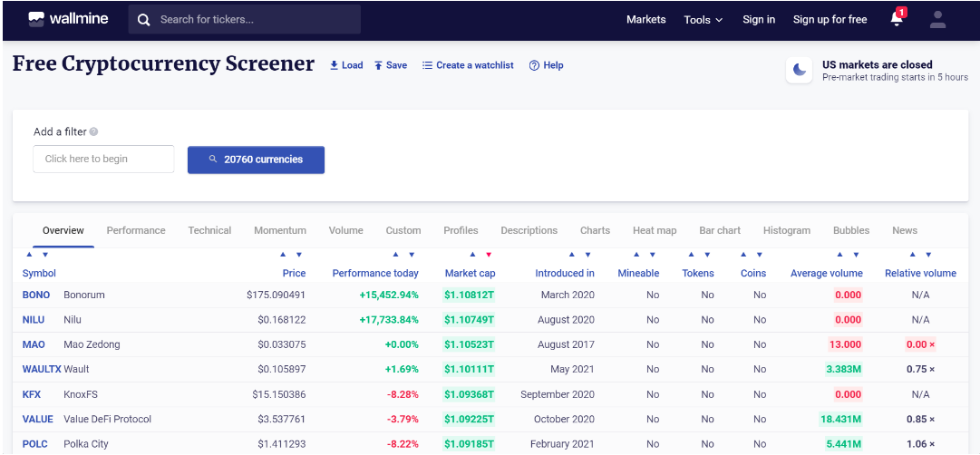
Task: Click the '1.06 ×' relative volume value
Action: (921, 444)
